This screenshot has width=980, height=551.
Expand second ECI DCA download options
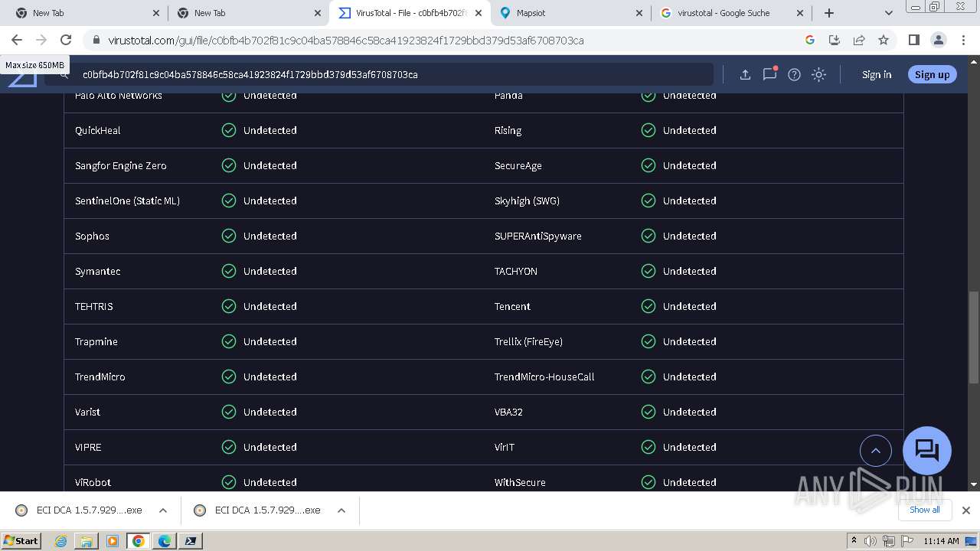coord(341,510)
